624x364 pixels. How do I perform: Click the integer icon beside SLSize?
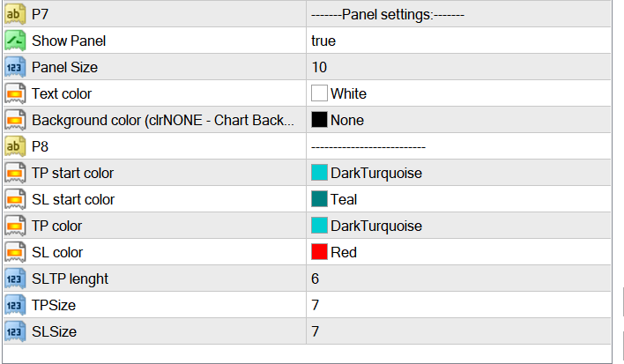(x=15, y=331)
